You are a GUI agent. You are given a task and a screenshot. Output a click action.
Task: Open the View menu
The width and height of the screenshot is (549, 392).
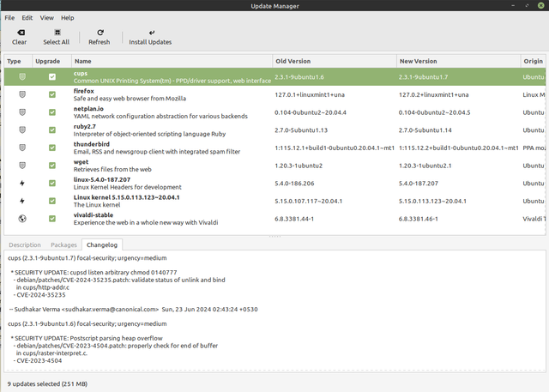tap(46, 18)
